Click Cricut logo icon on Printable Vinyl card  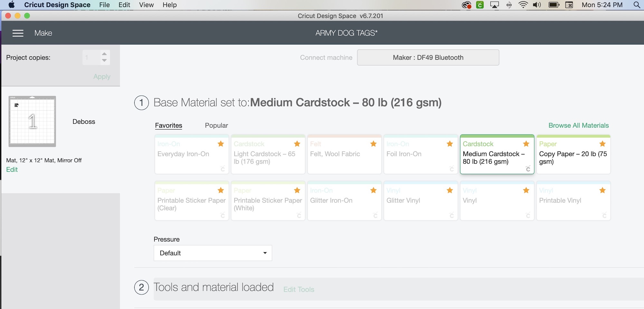(604, 215)
